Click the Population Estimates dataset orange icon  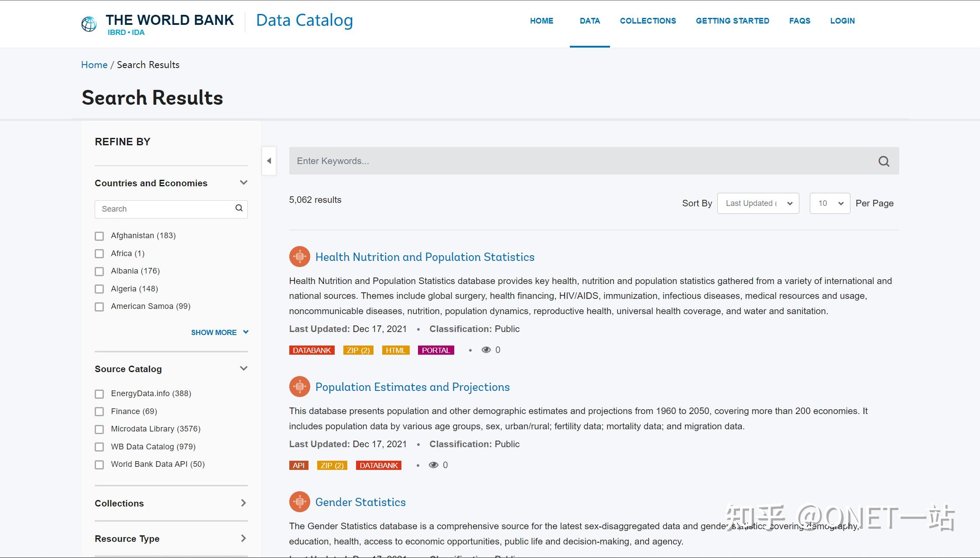(299, 387)
